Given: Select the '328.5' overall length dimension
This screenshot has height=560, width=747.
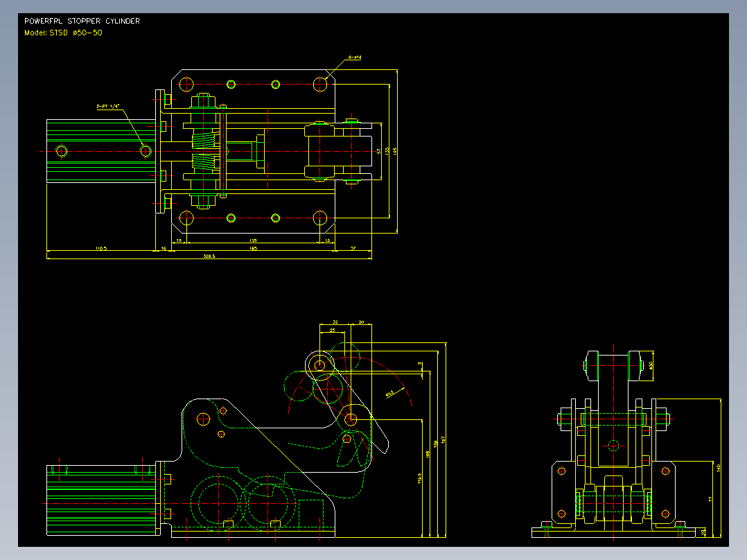Looking at the screenshot, I should [x=209, y=256].
